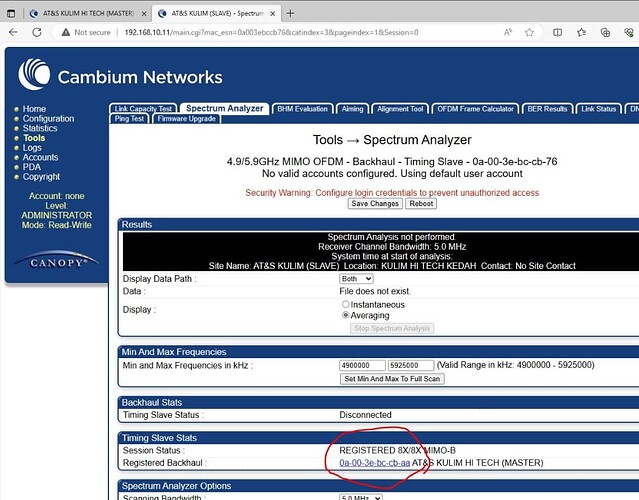Open Favorites list icon
The image size is (639, 500).
(582, 32)
